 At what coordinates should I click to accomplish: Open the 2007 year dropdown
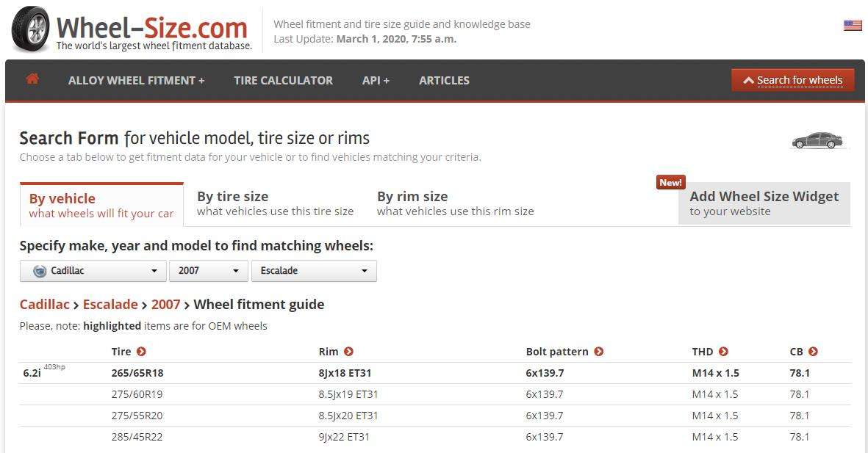(x=209, y=271)
